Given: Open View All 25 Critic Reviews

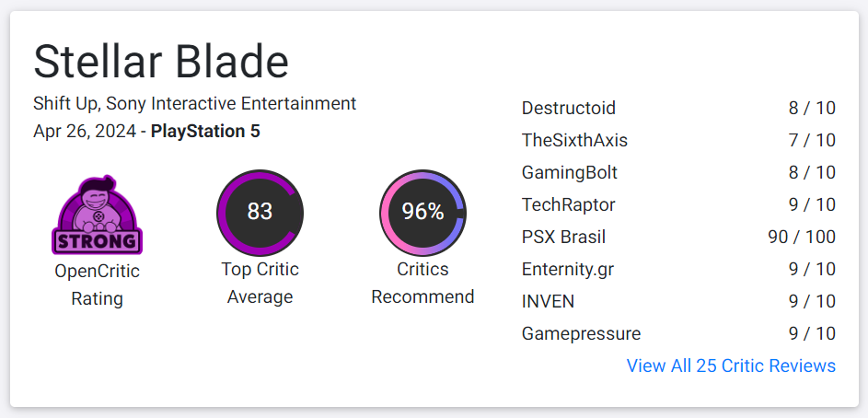Looking at the screenshot, I should tap(731, 366).
